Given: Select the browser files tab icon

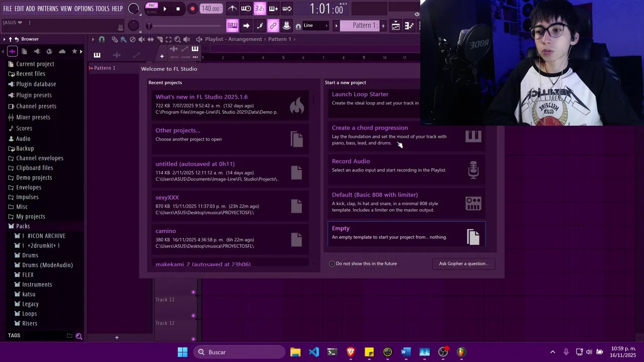Looking at the screenshot, I should click(24, 51).
